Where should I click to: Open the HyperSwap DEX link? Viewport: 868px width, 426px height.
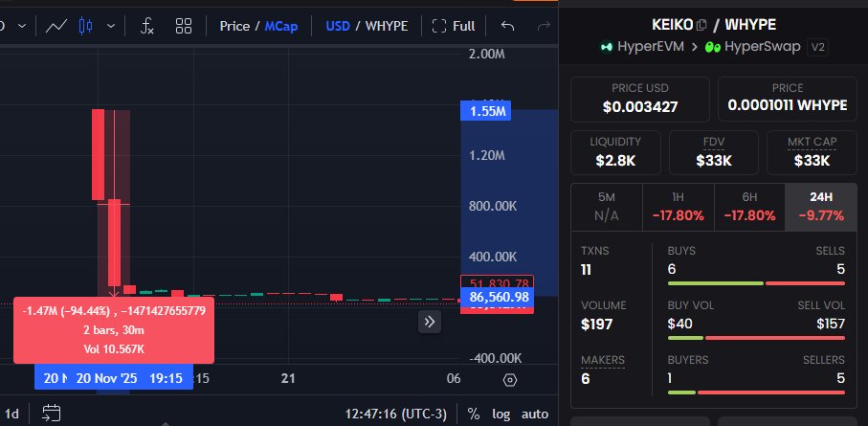pyautogui.click(x=753, y=47)
